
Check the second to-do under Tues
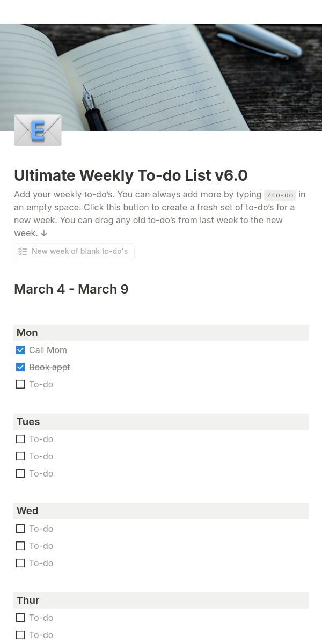20,456
